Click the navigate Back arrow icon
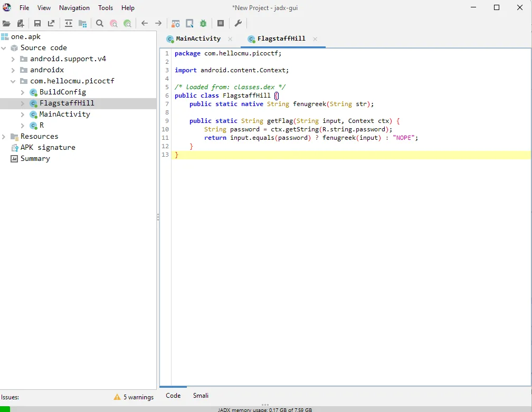The height and width of the screenshot is (412, 532). coord(145,23)
